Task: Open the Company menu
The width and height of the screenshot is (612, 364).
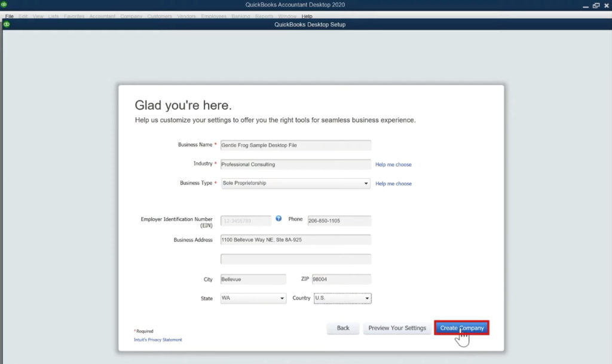Action: coord(131,16)
